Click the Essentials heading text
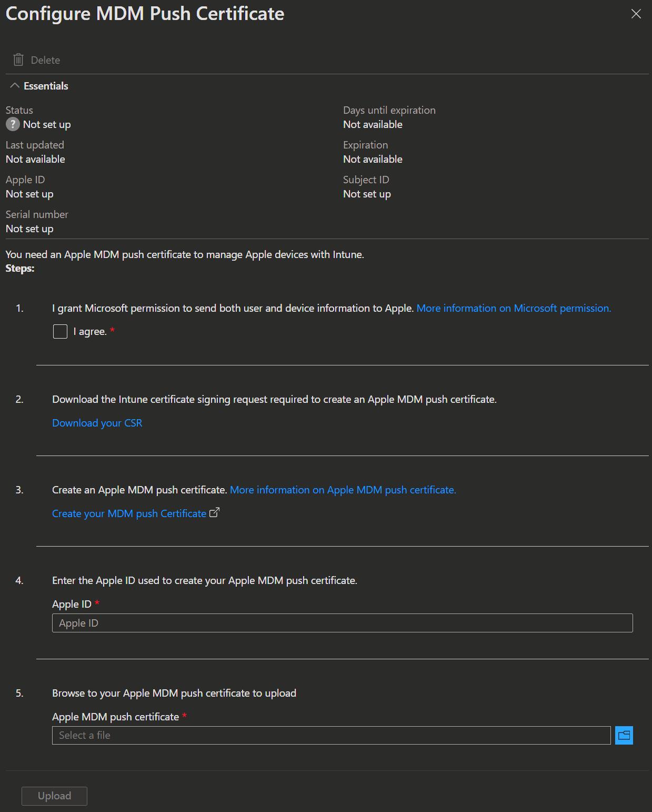Image resolution: width=652 pixels, height=812 pixels. [x=46, y=86]
